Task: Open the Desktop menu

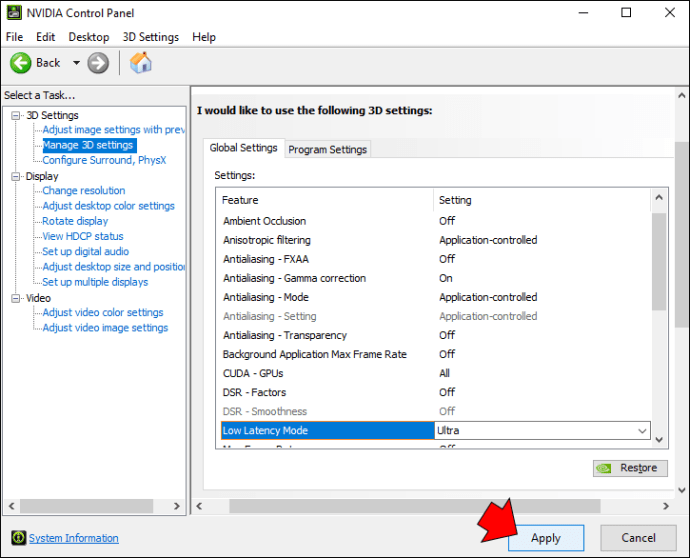Action: [x=89, y=37]
